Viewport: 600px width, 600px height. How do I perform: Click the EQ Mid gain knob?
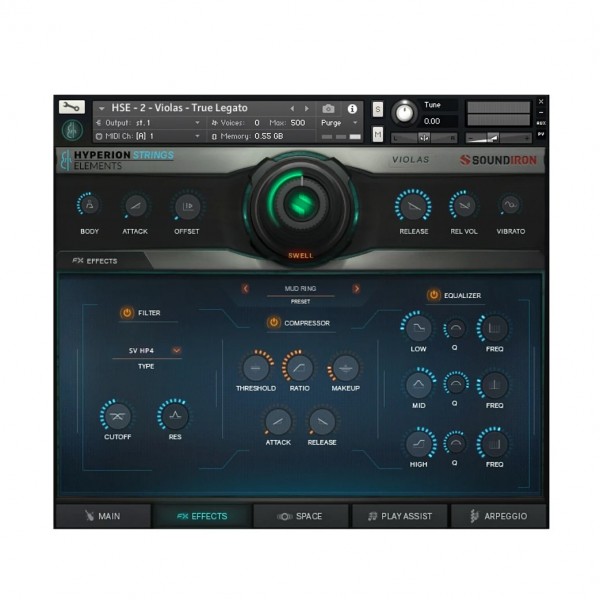[419, 385]
